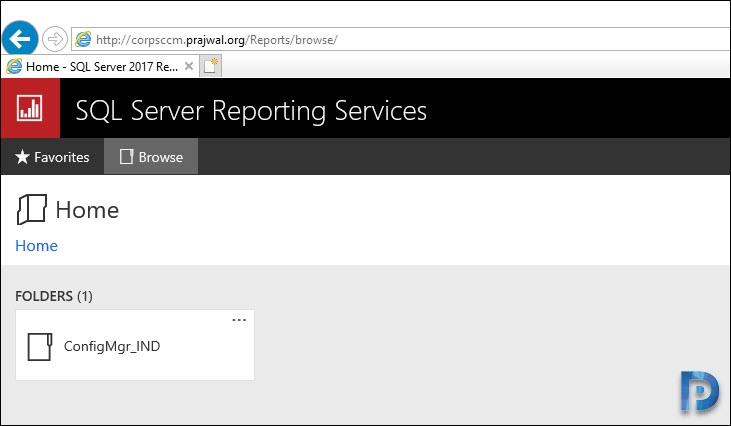The width and height of the screenshot is (731, 426).
Task: Click the red Reporting Services logo icon
Action: point(30,108)
